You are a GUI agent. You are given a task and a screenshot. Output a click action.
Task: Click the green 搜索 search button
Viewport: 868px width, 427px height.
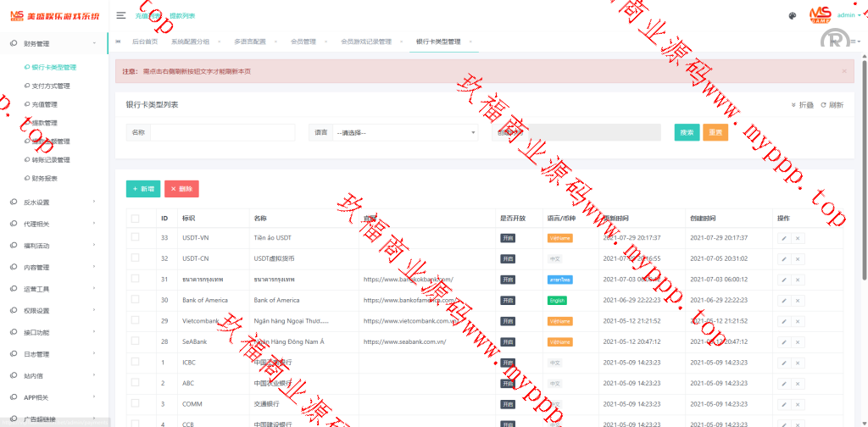[687, 132]
